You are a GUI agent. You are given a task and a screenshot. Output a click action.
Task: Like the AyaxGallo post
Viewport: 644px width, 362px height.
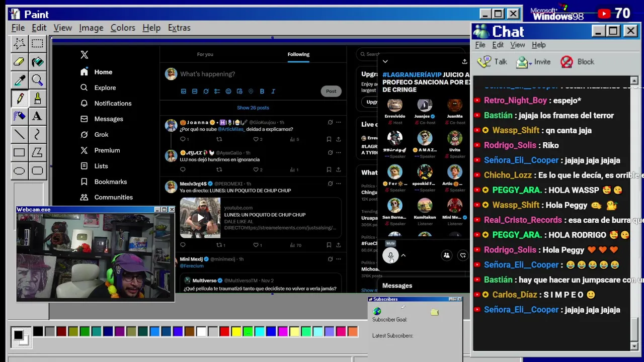pyautogui.click(x=256, y=169)
